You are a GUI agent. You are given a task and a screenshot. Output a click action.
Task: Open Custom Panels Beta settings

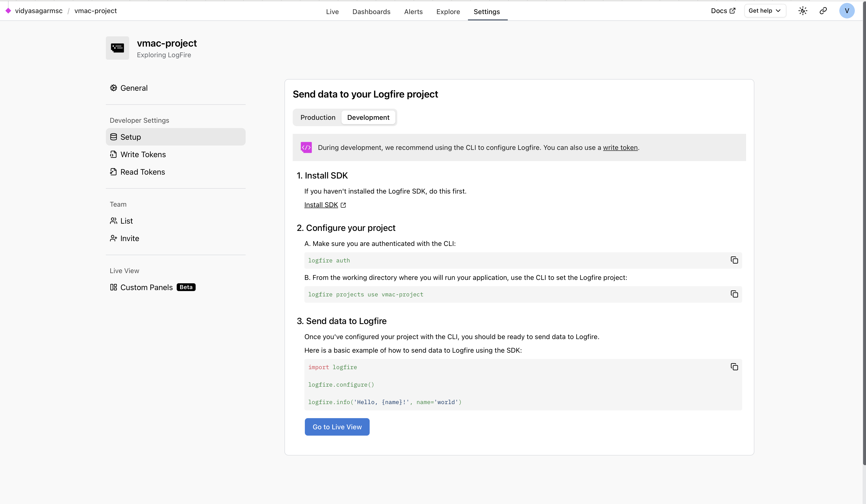point(146,287)
